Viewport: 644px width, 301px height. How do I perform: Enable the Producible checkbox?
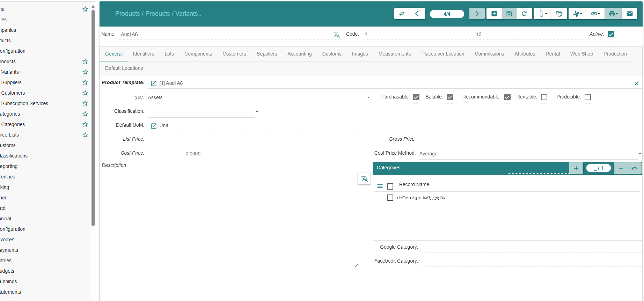click(x=588, y=97)
